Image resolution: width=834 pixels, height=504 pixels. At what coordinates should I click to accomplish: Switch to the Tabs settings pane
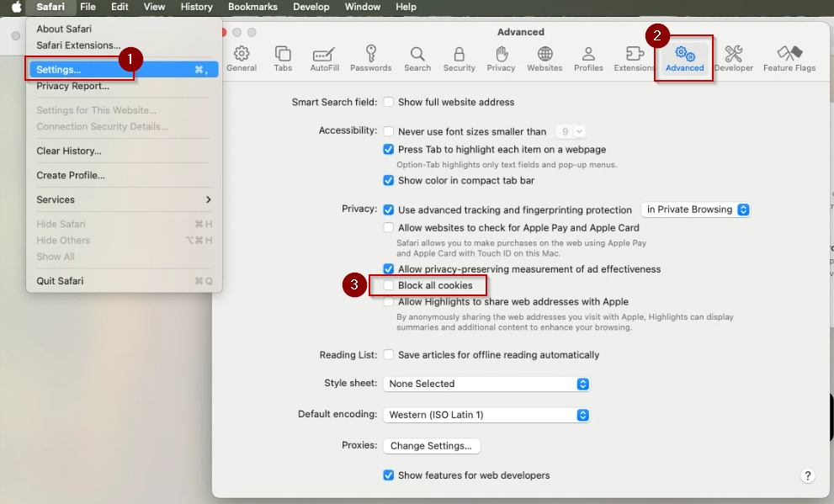point(283,56)
